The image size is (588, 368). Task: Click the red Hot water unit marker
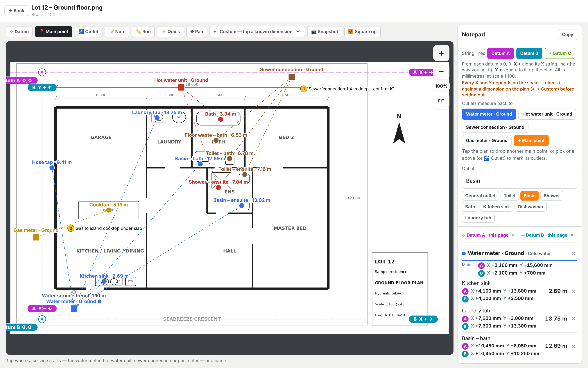181,87
